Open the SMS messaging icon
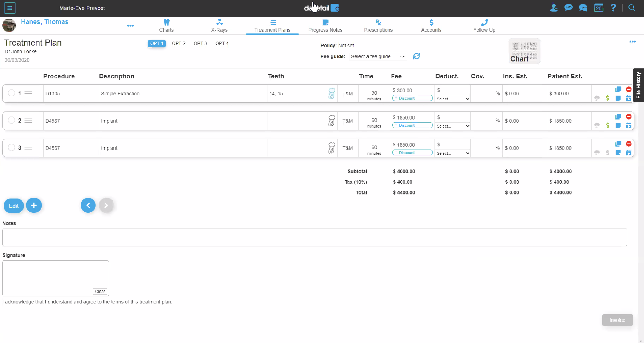The height and width of the screenshot is (343, 644). [569, 8]
